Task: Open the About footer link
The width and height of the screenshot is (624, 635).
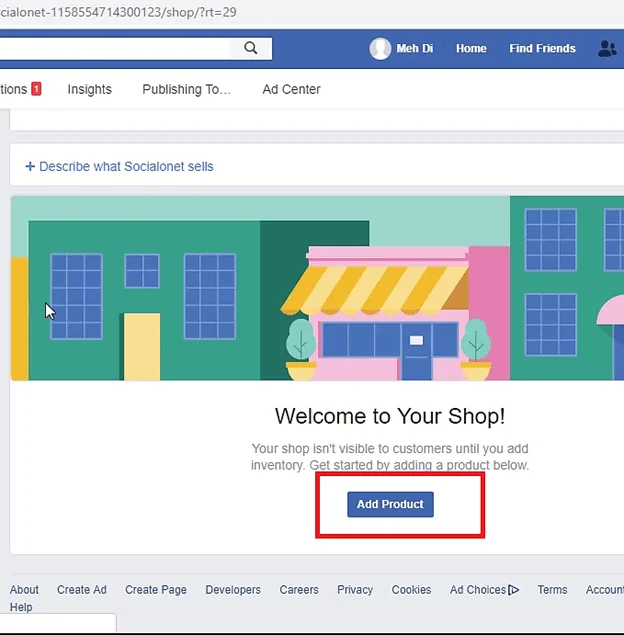Action: point(24,590)
